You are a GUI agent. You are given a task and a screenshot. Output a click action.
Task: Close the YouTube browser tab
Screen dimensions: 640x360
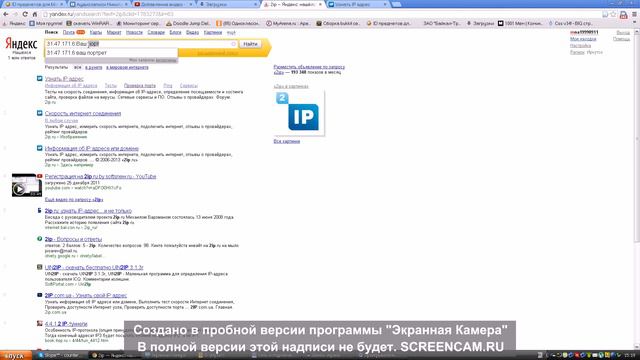click(191, 4)
